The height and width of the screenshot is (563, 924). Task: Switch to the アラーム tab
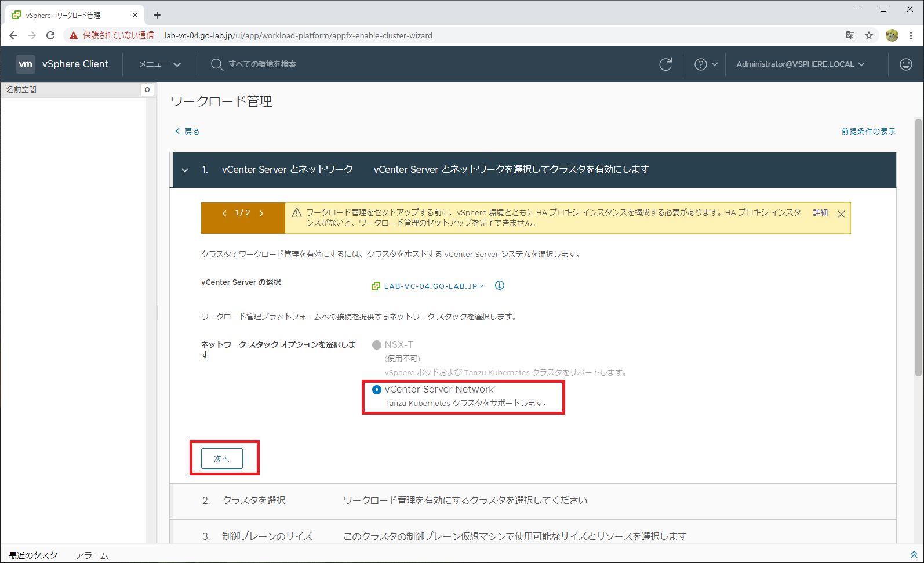[x=92, y=555]
